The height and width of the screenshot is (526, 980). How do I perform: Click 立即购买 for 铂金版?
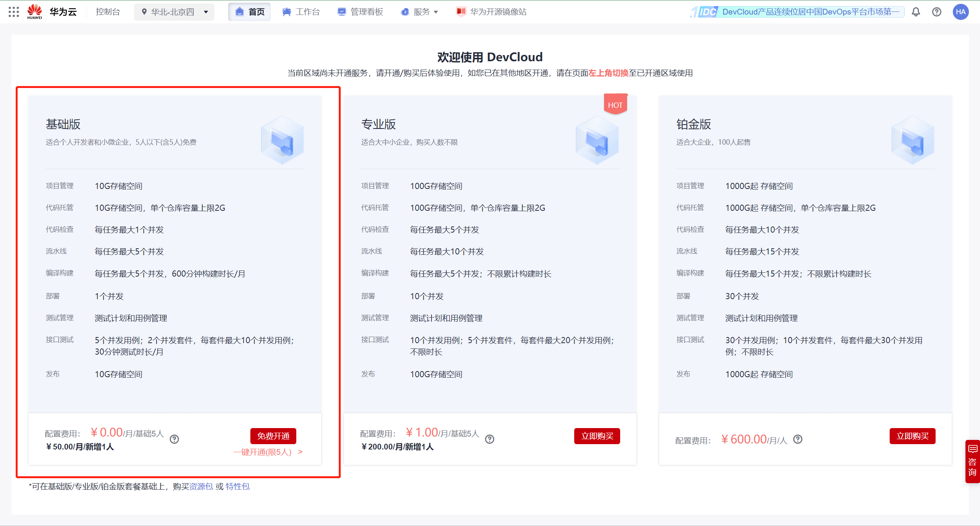[x=913, y=436]
